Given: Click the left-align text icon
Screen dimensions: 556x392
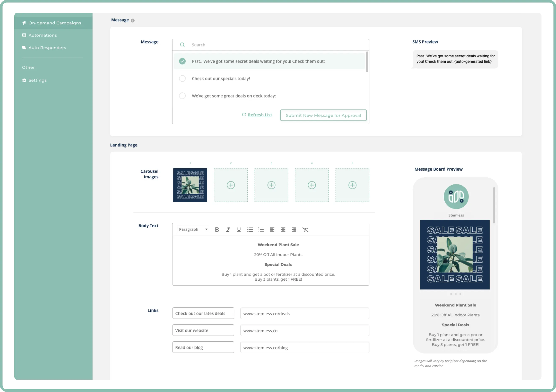Looking at the screenshot, I should (x=272, y=230).
